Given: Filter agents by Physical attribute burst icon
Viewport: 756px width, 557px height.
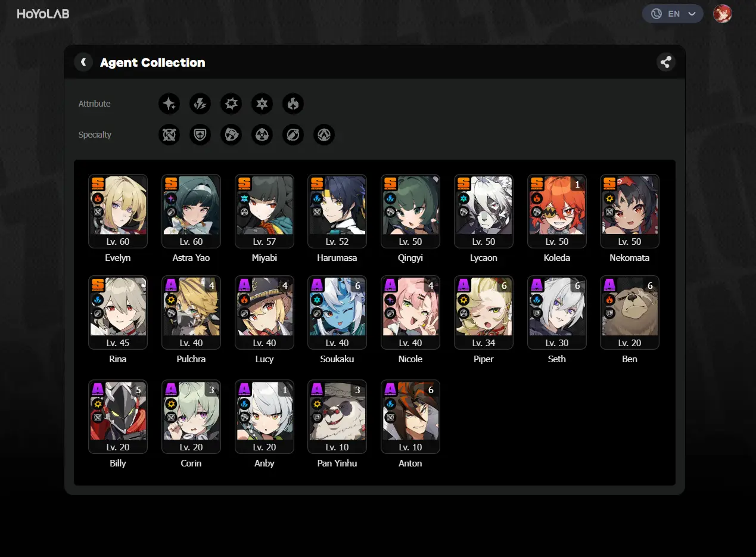Looking at the screenshot, I should (231, 104).
